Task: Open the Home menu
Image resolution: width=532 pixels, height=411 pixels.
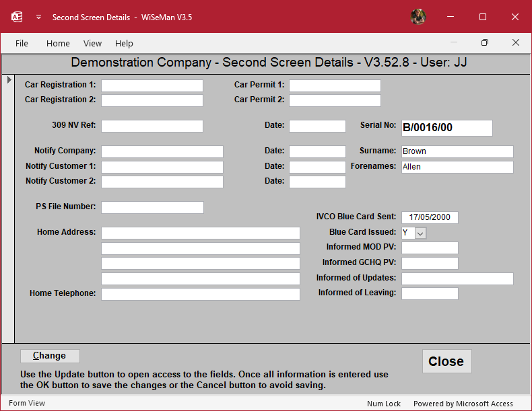Action: 58,43
